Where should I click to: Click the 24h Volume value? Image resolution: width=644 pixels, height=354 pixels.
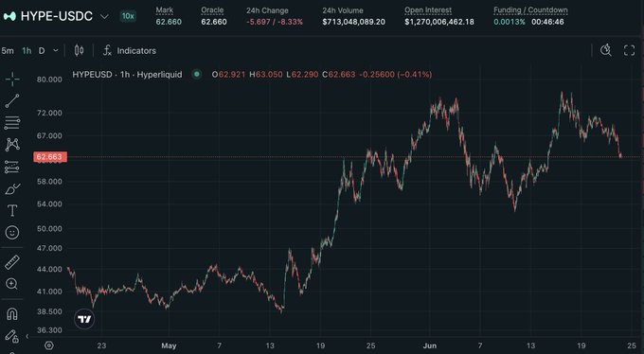353,22
